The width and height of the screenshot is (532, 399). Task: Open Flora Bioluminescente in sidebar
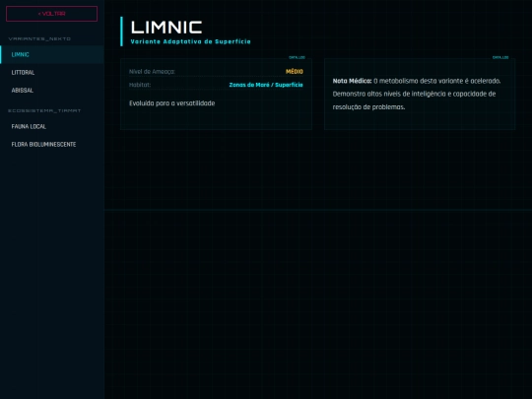52,145
